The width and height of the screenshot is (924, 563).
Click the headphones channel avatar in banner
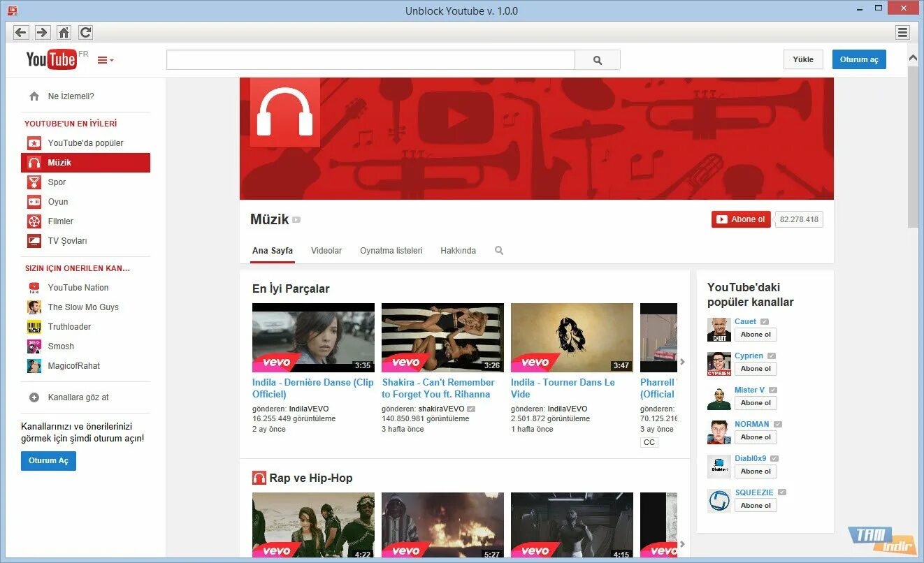click(x=284, y=112)
